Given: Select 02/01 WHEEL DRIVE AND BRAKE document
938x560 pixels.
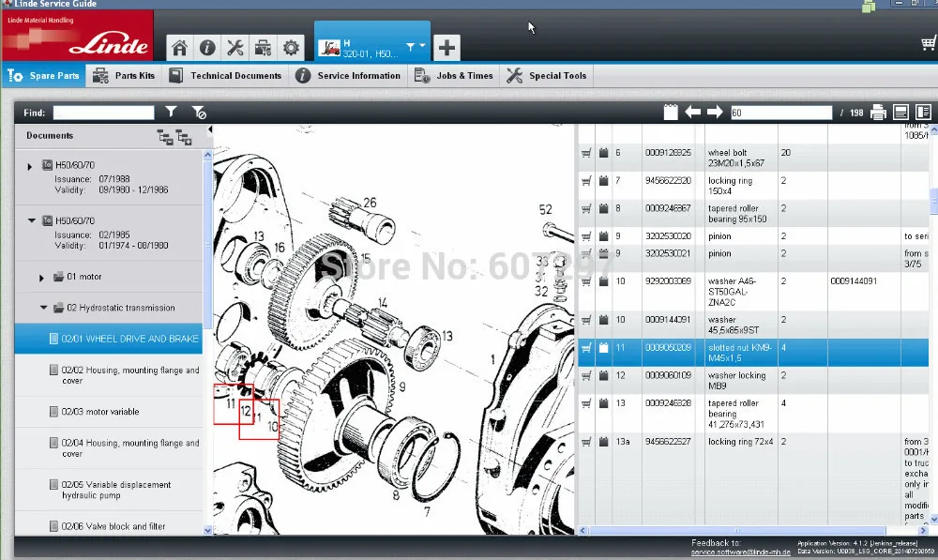Looking at the screenshot, I should click(x=109, y=339).
